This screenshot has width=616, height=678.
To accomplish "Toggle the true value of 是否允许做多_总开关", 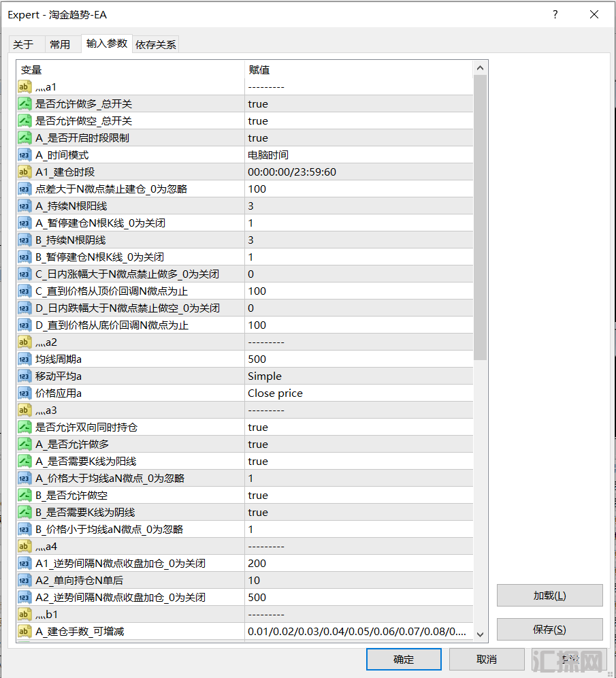I will pos(258,103).
